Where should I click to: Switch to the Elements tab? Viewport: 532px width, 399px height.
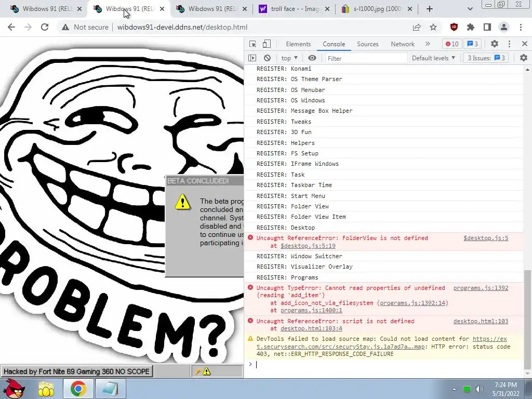(298, 44)
